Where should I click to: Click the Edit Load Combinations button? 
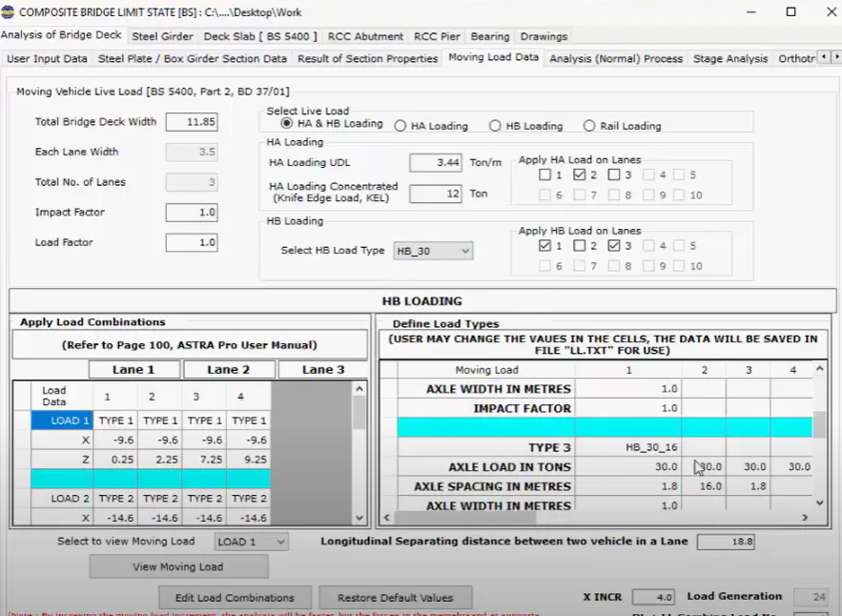point(235,598)
